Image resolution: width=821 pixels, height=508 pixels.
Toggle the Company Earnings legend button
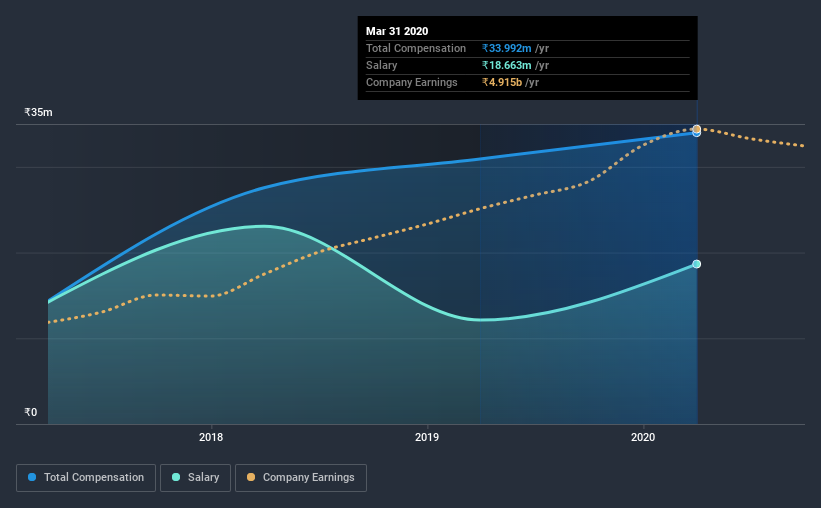click(x=301, y=478)
